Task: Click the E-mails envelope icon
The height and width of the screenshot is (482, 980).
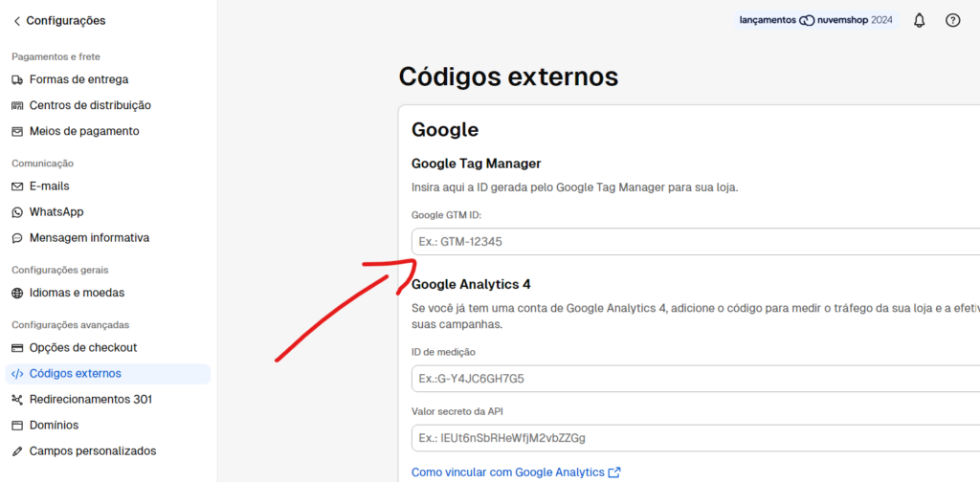Action: click(x=17, y=186)
